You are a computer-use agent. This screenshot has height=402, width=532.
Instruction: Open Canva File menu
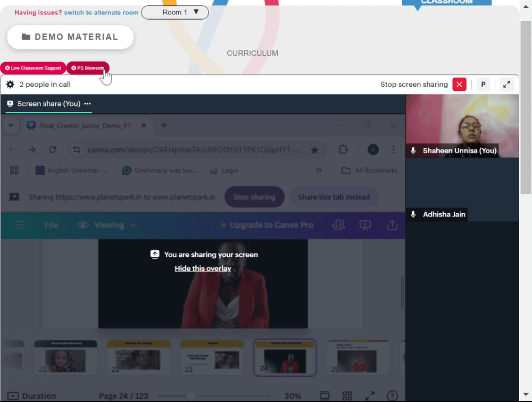tap(52, 225)
